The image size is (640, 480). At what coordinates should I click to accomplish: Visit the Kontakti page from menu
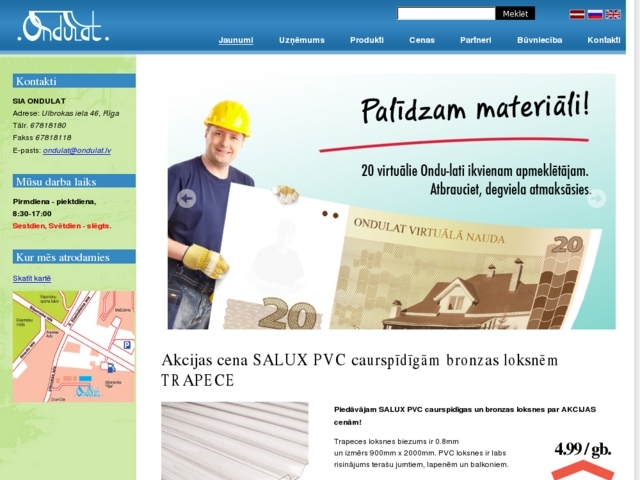coord(604,40)
